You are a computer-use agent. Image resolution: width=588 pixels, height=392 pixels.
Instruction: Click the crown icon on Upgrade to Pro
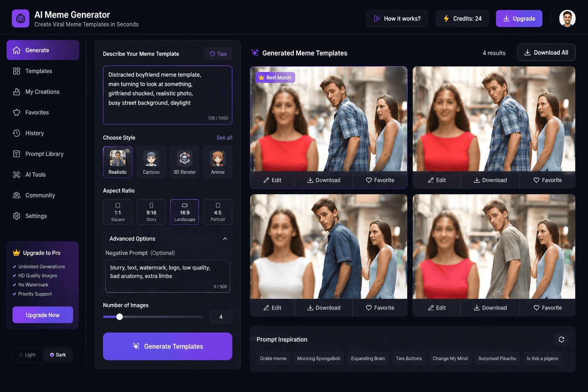16,253
